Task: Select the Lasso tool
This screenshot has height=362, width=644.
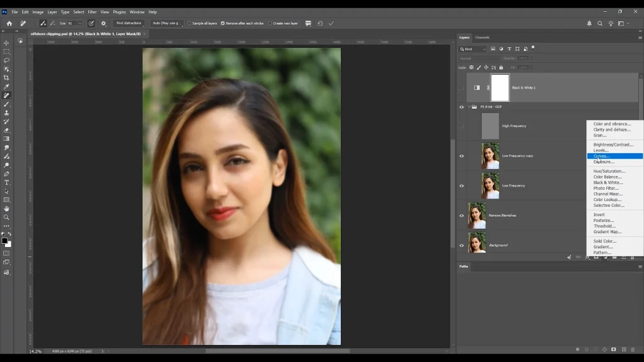Action: pos(6,60)
